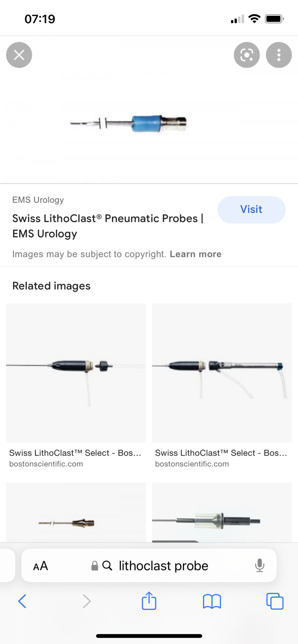Tap the AA reader options button
Image resolution: width=298 pixels, height=644 pixels.
[40, 566]
